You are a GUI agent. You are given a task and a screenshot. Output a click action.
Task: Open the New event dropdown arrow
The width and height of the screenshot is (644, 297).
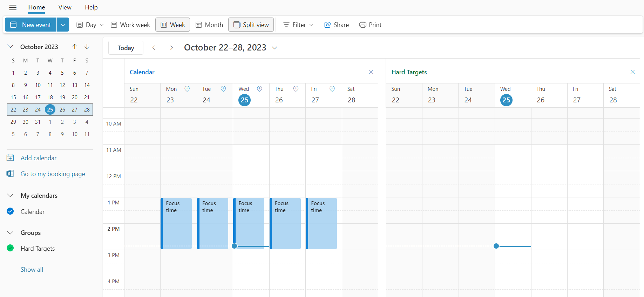(63, 25)
